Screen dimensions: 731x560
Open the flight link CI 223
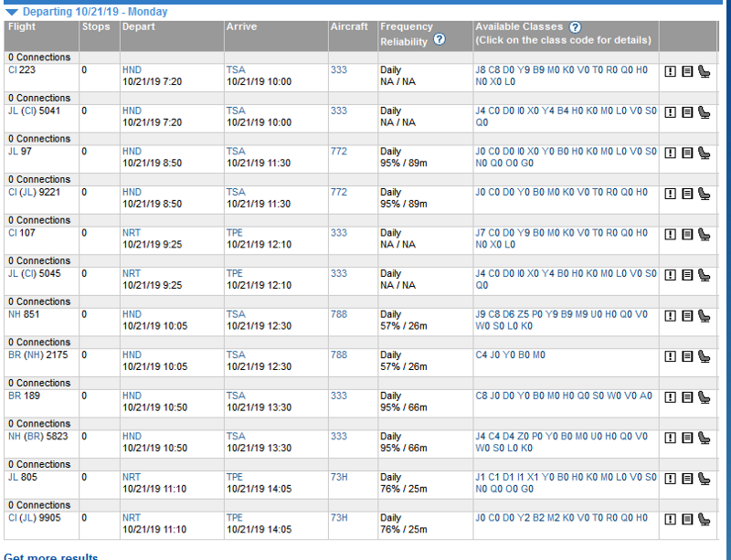click(22, 70)
